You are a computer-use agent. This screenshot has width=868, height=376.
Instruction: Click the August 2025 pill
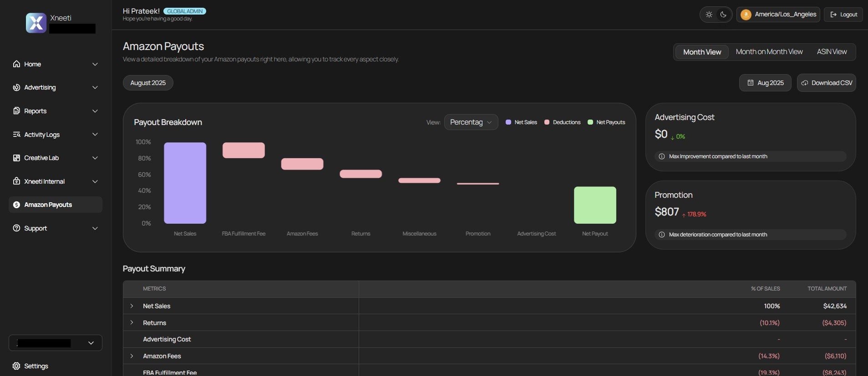click(x=148, y=83)
